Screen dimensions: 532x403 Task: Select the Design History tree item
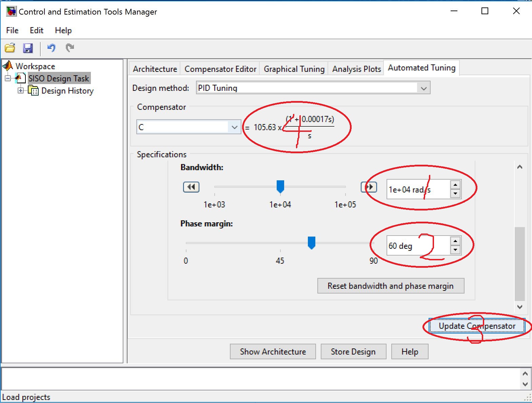click(67, 91)
